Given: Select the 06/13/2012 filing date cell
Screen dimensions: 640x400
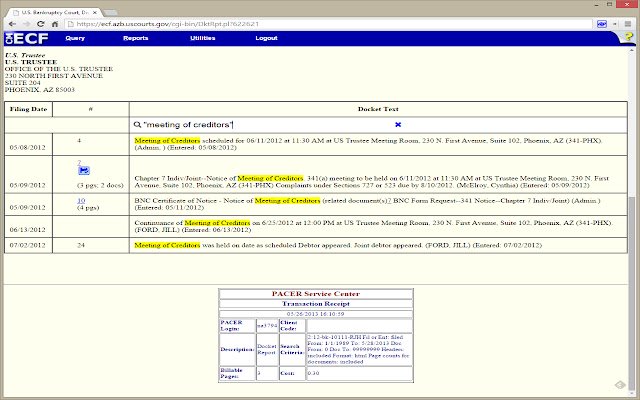Looking at the screenshot, I should [27, 229].
